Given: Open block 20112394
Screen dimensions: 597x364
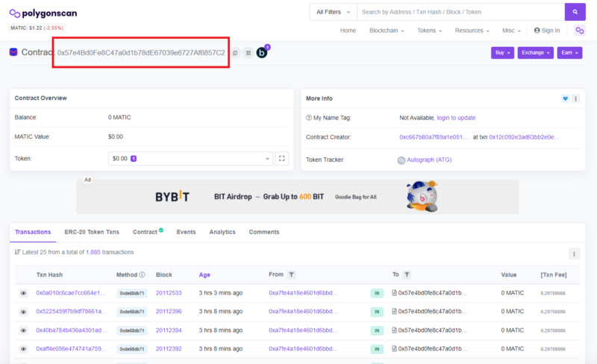Looking at the screenshot, I should point(169,330).
